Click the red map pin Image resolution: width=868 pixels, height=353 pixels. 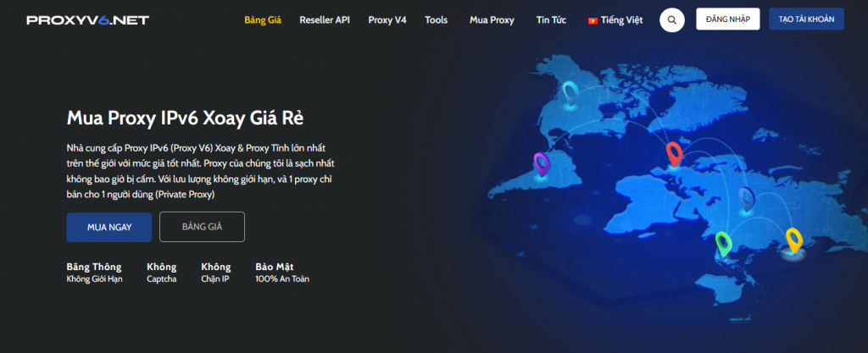674,154
